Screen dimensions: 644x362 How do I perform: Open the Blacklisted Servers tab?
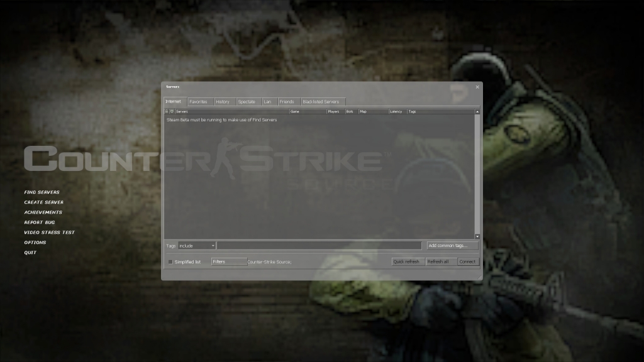tap(321, 101)
